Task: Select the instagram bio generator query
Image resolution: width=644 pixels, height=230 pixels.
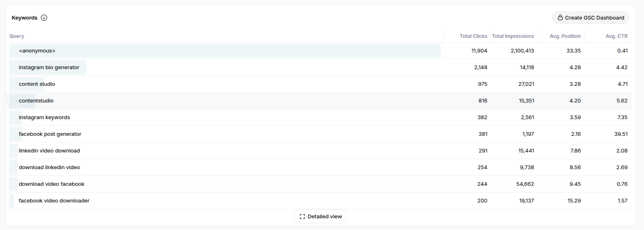Action: pos(49,67)
